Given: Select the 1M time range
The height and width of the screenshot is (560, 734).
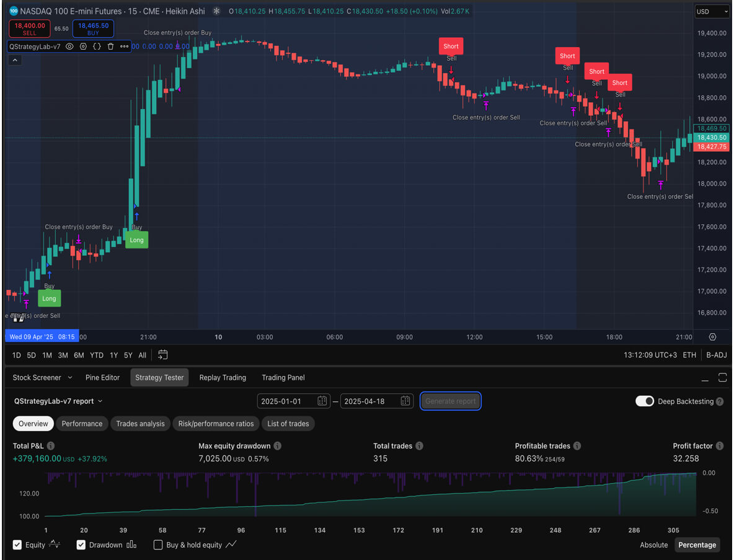Looking at the screenshot, I should click(47, 355).
